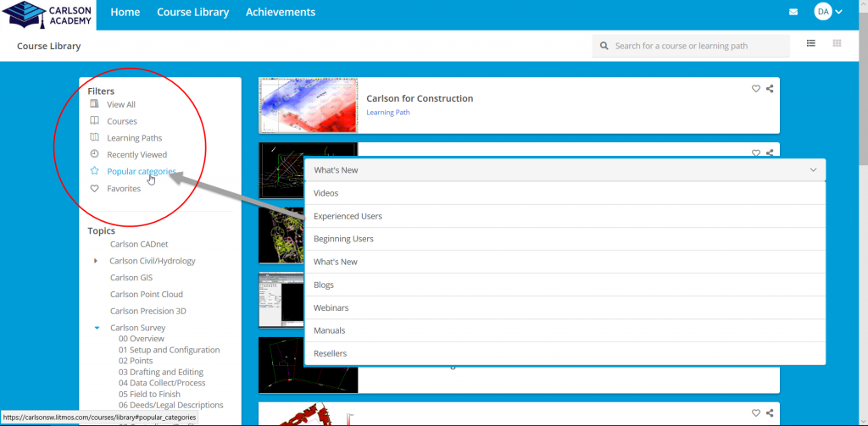Open 04 Data Collect/Process subtopic
868x426 pixels.
[162, 383]
